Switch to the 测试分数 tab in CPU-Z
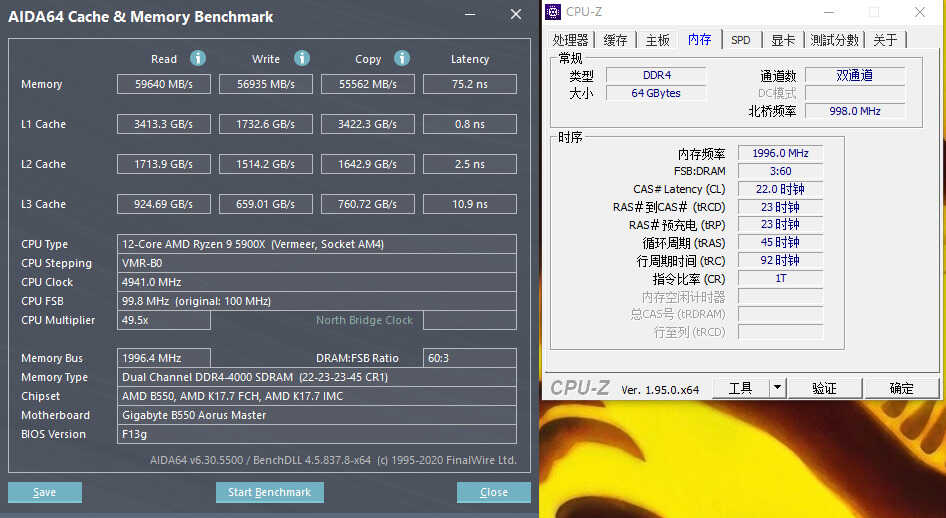This screenshot has width=946, height=518. point(834,40)
